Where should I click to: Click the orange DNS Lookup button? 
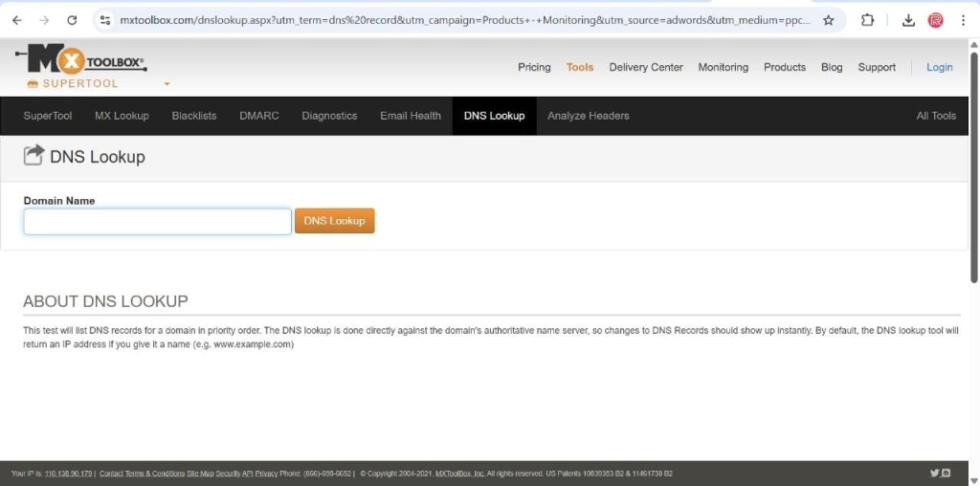coord(334,220)
